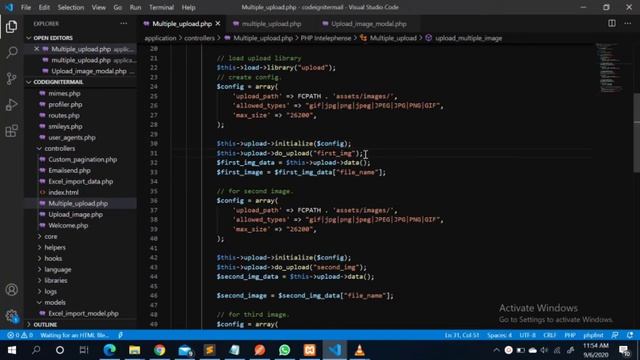Open the File menu
640x360 pixels.
tap(26, 7)
